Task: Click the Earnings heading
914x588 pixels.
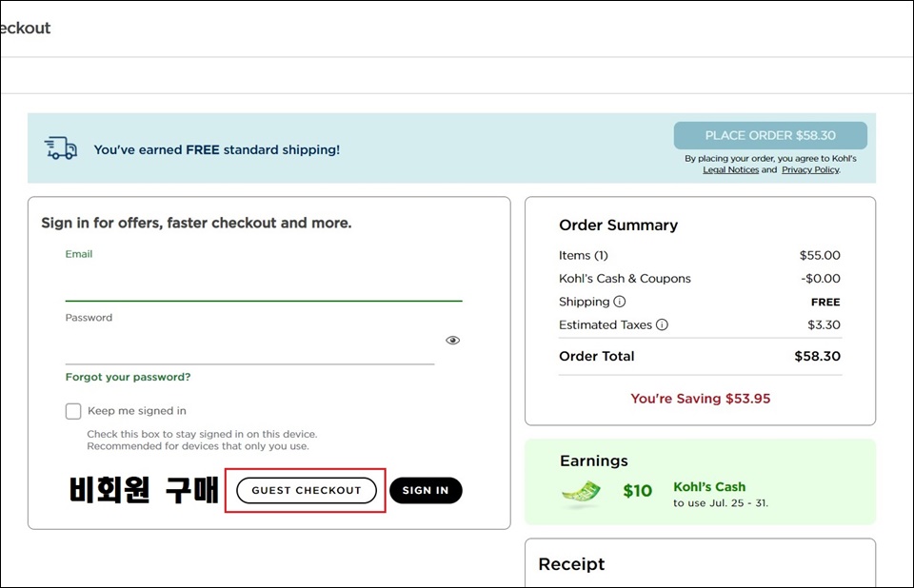Action: coord(593,461)
